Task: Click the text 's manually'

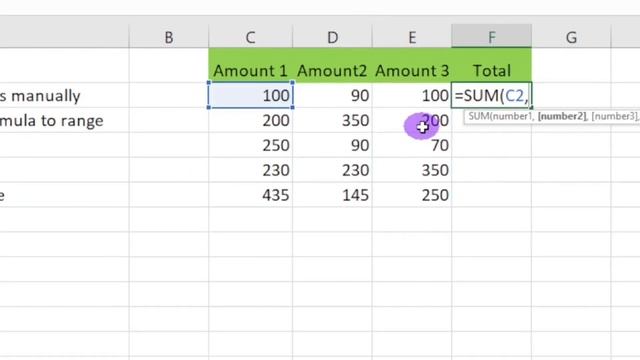Action: click(x=40, y=96)
